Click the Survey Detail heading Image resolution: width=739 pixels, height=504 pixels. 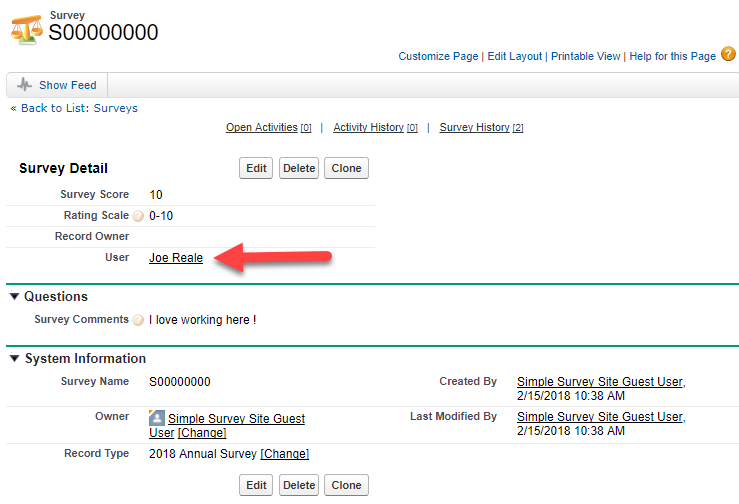tap(63, 168)
